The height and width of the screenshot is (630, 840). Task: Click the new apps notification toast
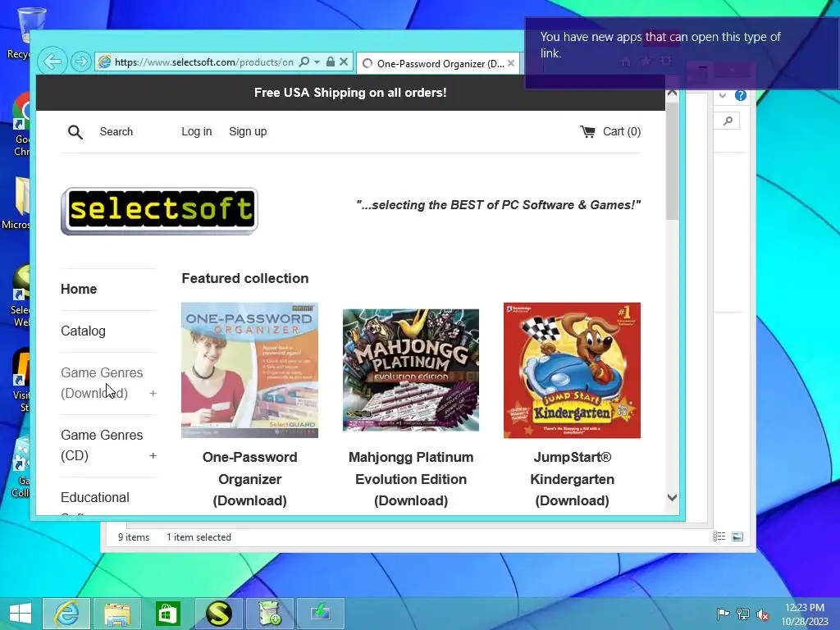point(682,53)
